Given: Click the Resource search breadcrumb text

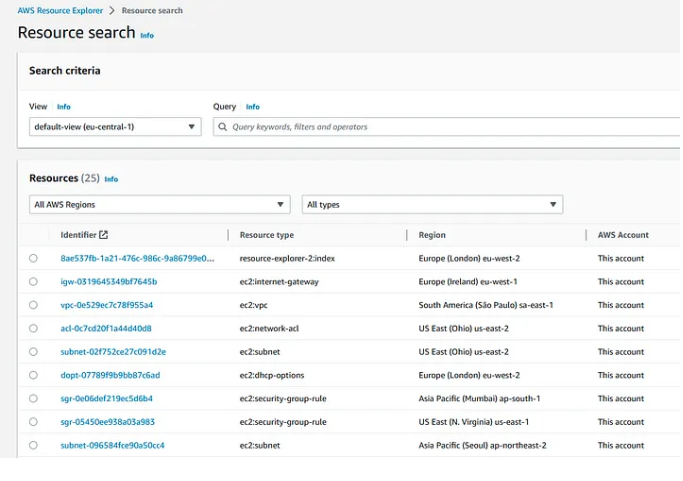Looking at the screenshot, I should point(152,10).
